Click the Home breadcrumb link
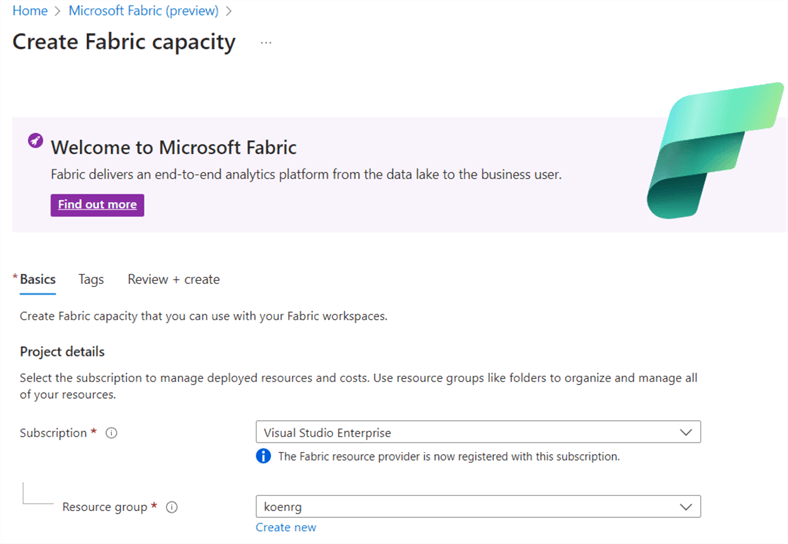The height and width of the screenshot is (544, 788). 30,11
